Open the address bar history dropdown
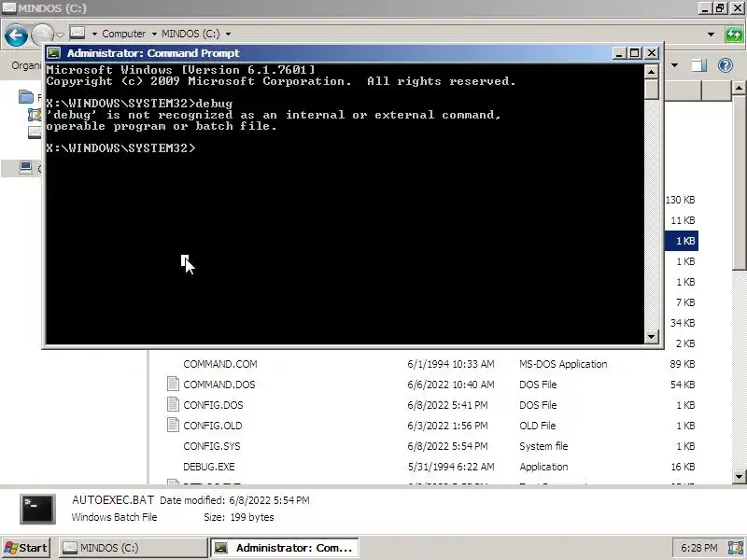The height and width of the screenshot is (560, 747). tap(711, 35)
